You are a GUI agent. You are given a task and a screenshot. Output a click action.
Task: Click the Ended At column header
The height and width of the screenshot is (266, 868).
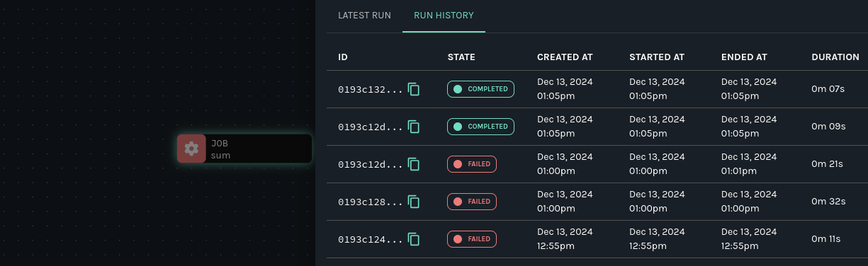coord(744,57)
